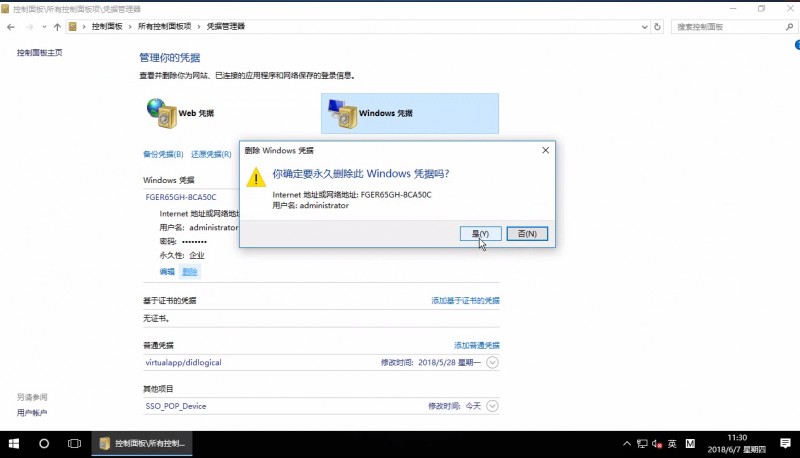Click the 凭据管理器 breadcrumb

click(x=225, y=27)
